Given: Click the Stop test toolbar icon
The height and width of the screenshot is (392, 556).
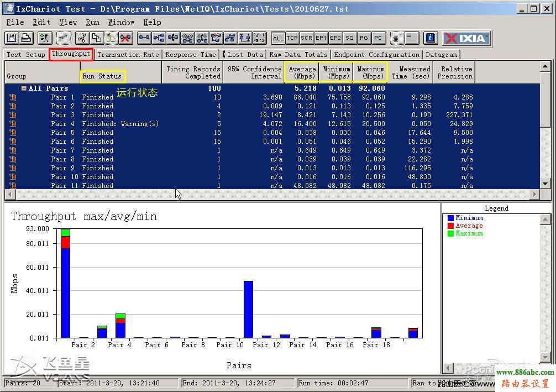Looking at the screenshot, I should point(64,38).
